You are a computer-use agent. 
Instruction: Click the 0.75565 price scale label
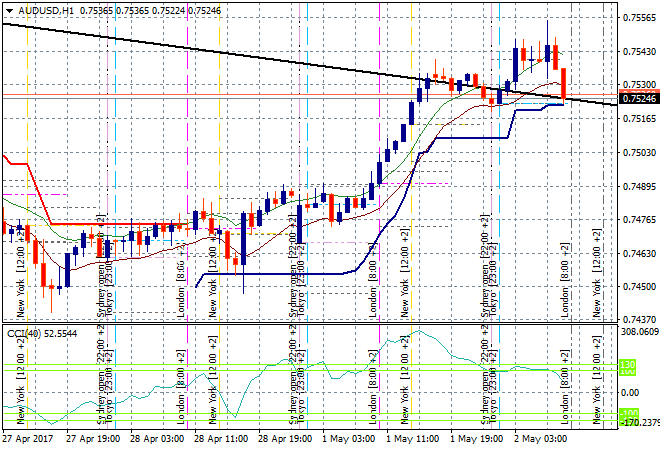pos(638,17)
